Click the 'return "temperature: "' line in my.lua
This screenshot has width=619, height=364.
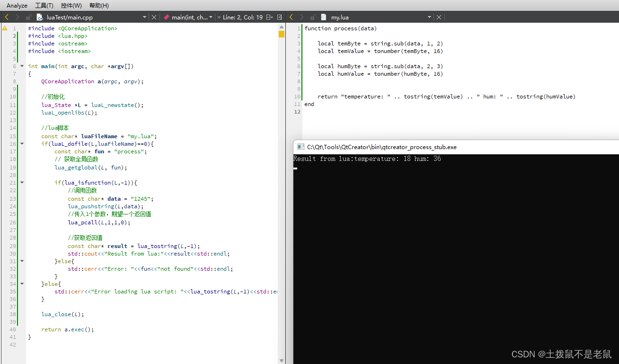click(447, 97)
